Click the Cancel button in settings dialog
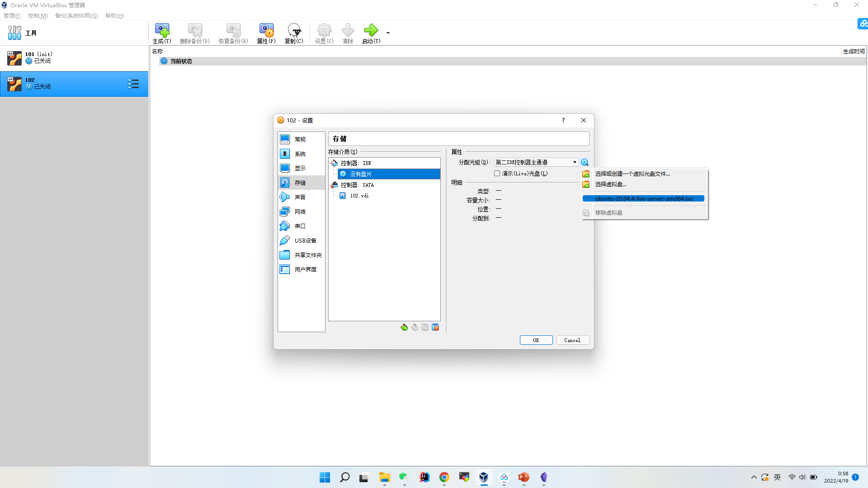 point(572,340)
